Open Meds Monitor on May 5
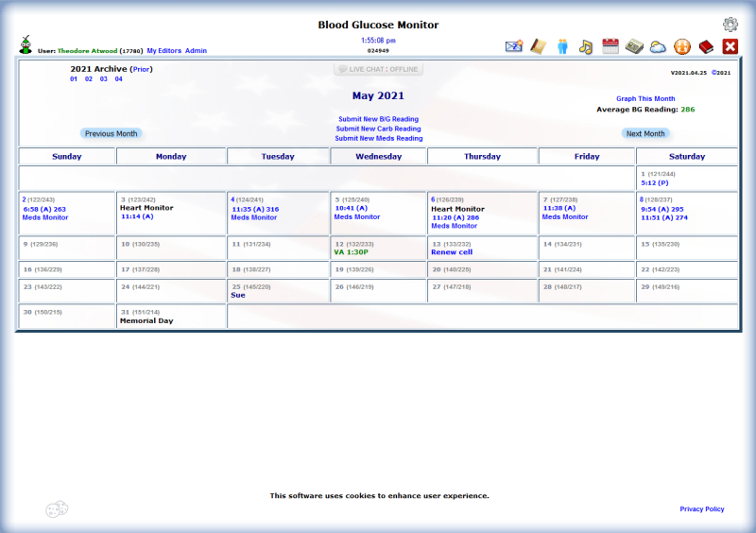 pyautogui.click(x=357, y=217)
